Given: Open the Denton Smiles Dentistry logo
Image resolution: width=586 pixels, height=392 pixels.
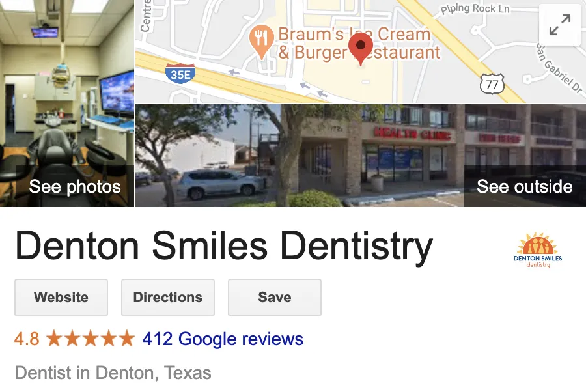Looking at the screenshot, I should click(x=538, y=250).
